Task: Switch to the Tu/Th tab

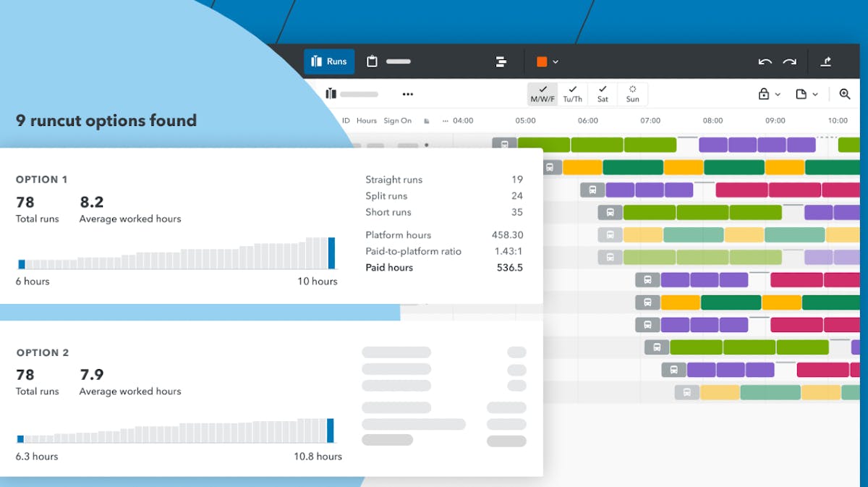Action: (572, 93)
